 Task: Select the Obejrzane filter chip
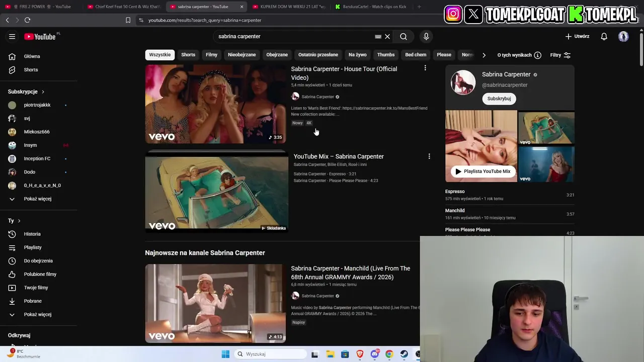coord(277,55)
